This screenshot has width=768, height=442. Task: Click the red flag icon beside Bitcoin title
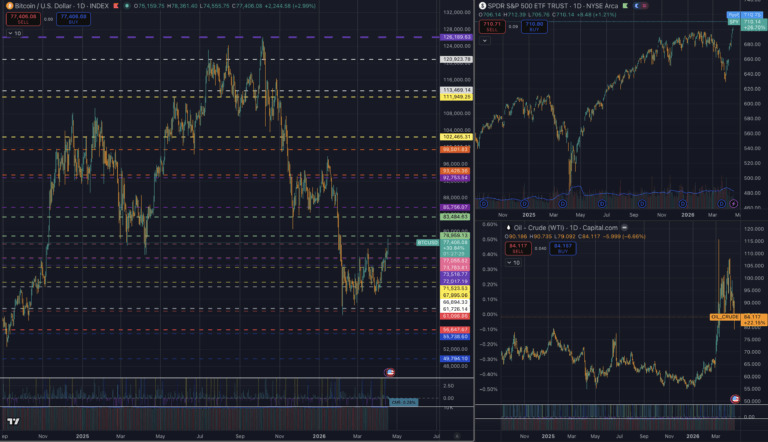[x=116, y=6]
